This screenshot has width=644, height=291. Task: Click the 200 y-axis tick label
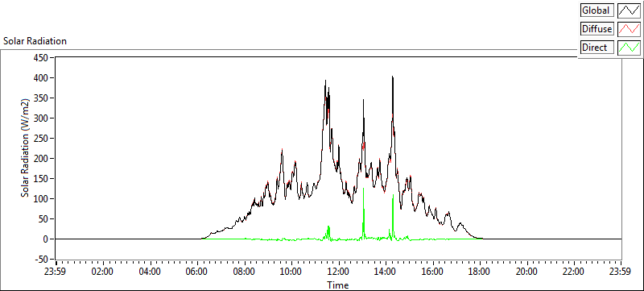coord(42,158)
